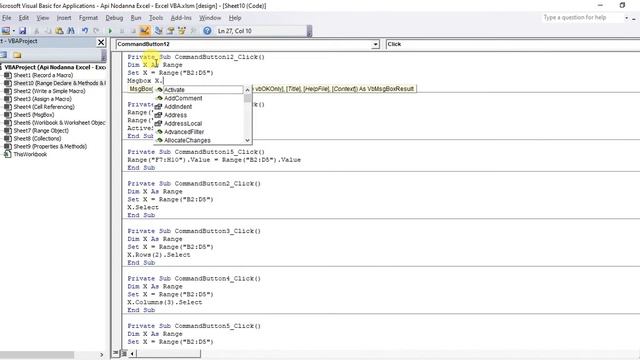Open the Object Browser toolbar icon
This screenshot has width=640, height=360.
pyautogui.click(x=182, y=31)
